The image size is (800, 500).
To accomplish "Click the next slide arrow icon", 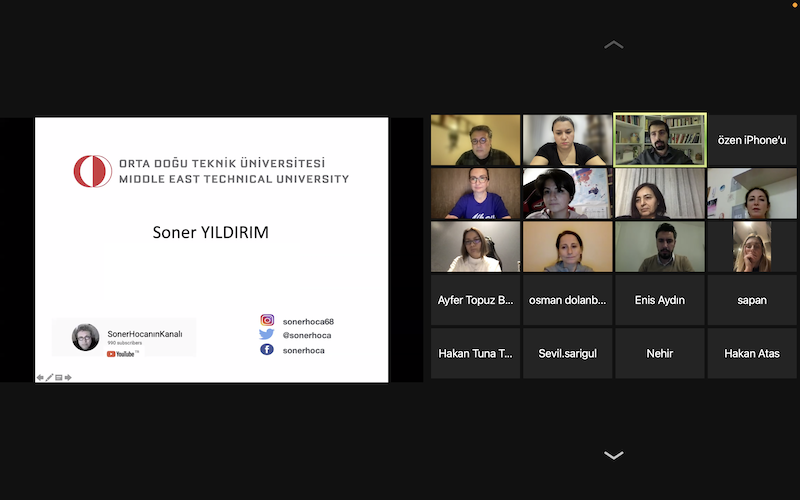I will [68, 377].
